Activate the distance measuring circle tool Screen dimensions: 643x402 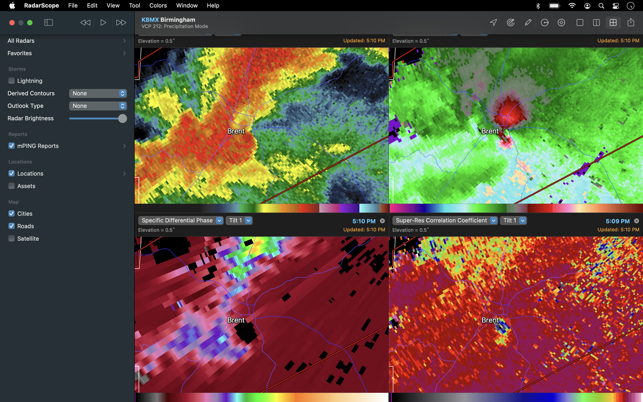[545, 23]
